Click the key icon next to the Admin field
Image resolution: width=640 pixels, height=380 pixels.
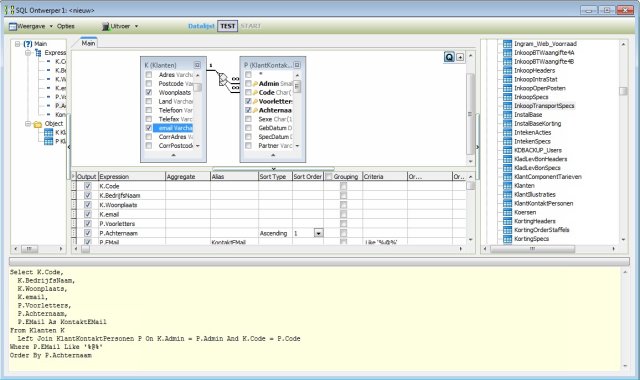pyautogui.click(x=256, y=84)
